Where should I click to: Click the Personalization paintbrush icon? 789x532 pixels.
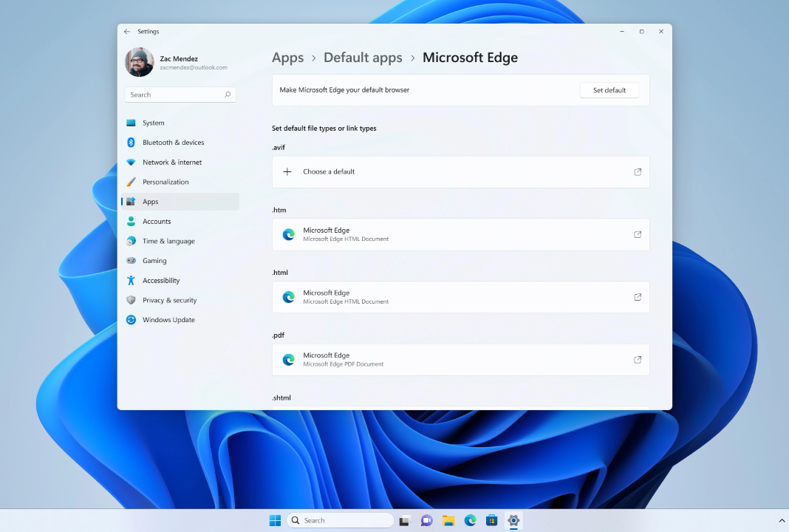click(131, 182)
